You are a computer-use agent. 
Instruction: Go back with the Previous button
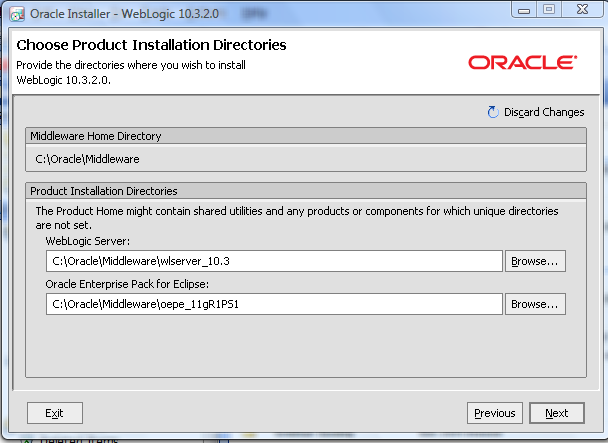(x=495, y=413)
